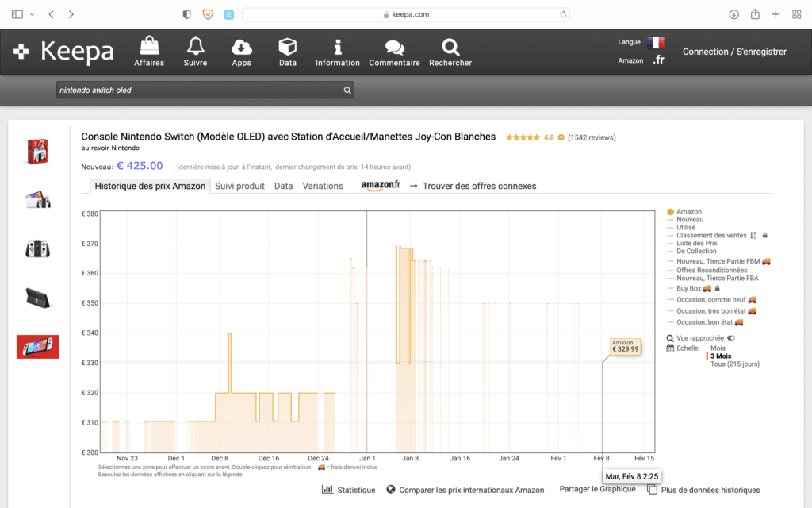
Task: Click the Keepa plus logo icon
Action: 21,52
